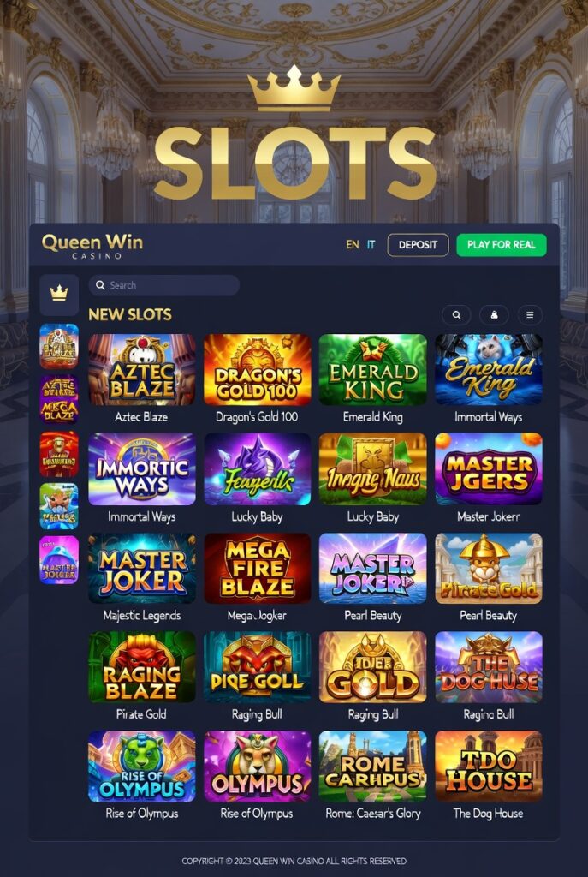Open the pink Master Joker sidebar icon

tap(59, 560)
